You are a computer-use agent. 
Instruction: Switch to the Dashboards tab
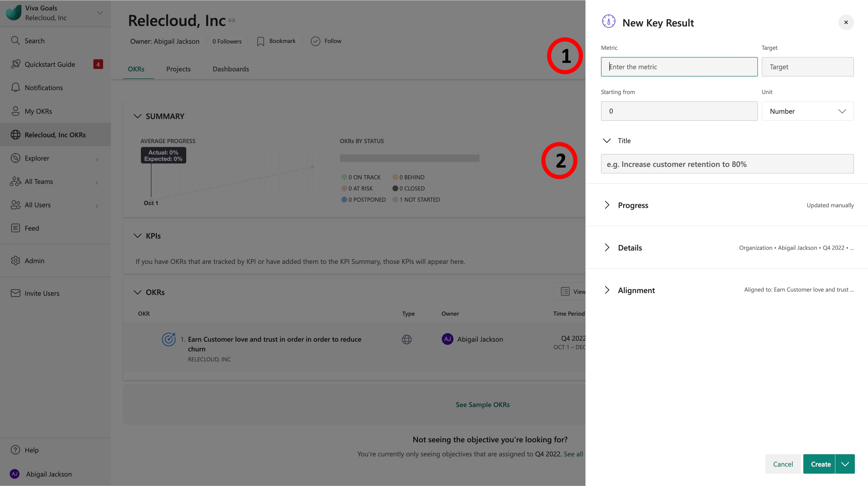point(231,68)
